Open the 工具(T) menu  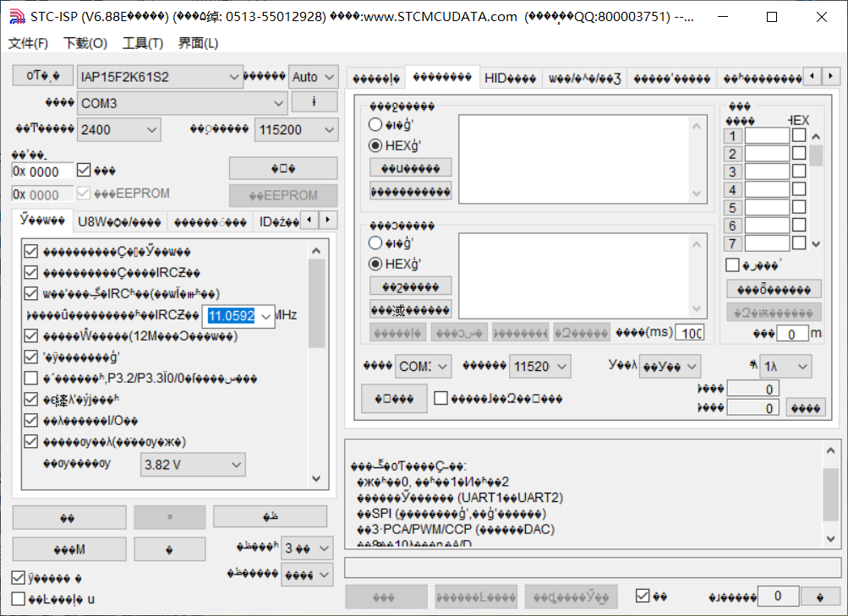coord(143,43)
